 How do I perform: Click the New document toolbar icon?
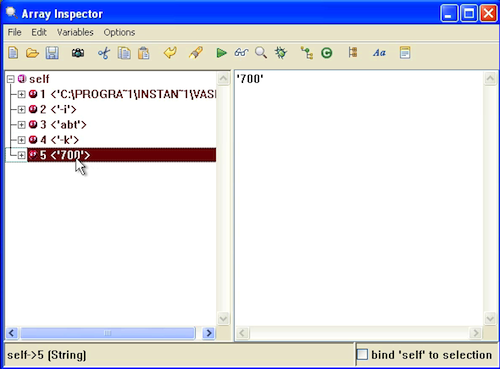(x=13, y=53)
